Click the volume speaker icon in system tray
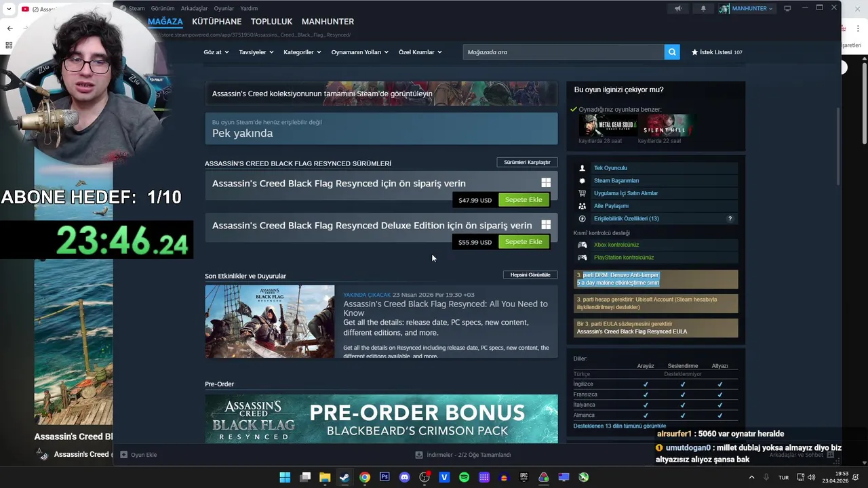Image resolution: width=868 pixels, height=488 pixels. click(811, 477)
